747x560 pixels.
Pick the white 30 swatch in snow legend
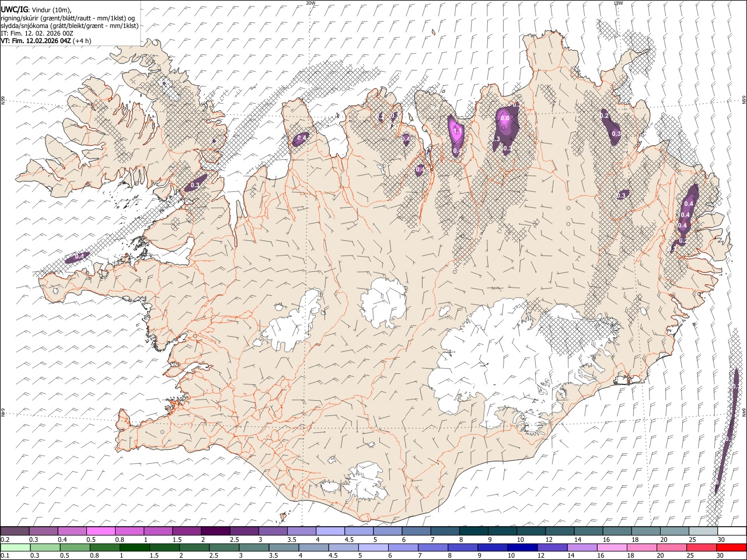click(732, 531)
